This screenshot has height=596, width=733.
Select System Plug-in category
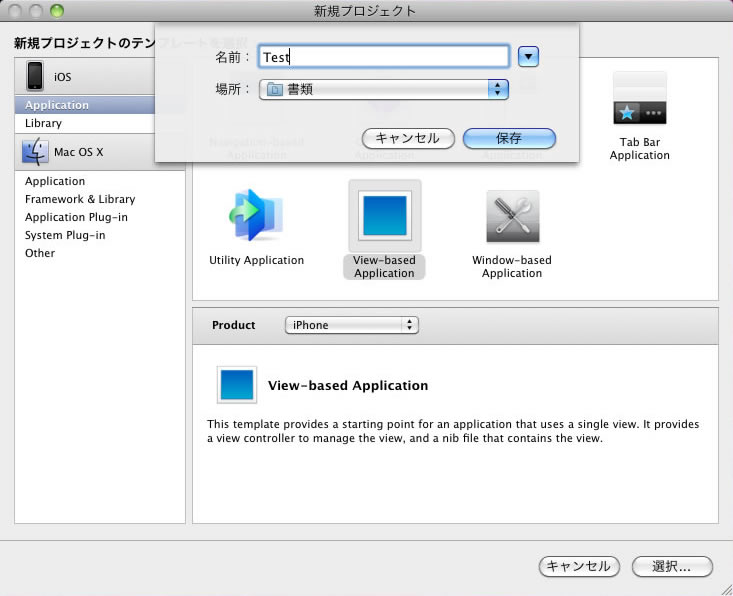[65, 235]
